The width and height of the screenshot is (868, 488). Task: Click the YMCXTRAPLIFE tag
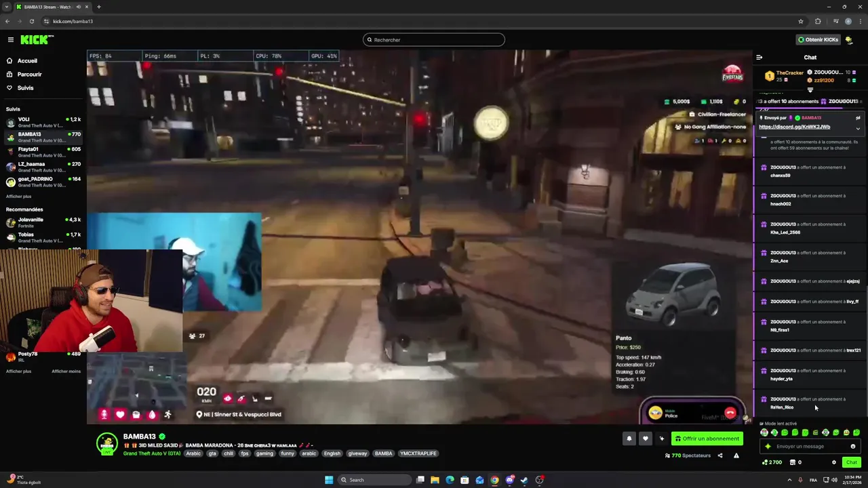(x=418, y=453)
